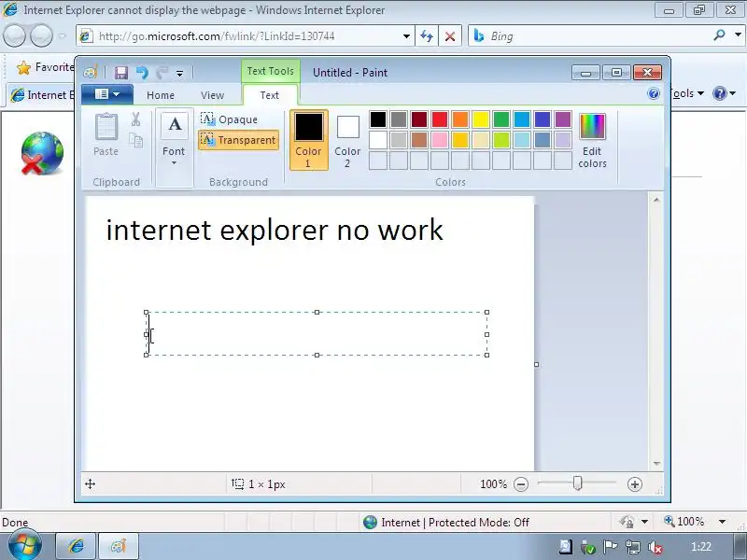
Task: Click the Undo arrow in Paint's toolbar
Action: 142,73
